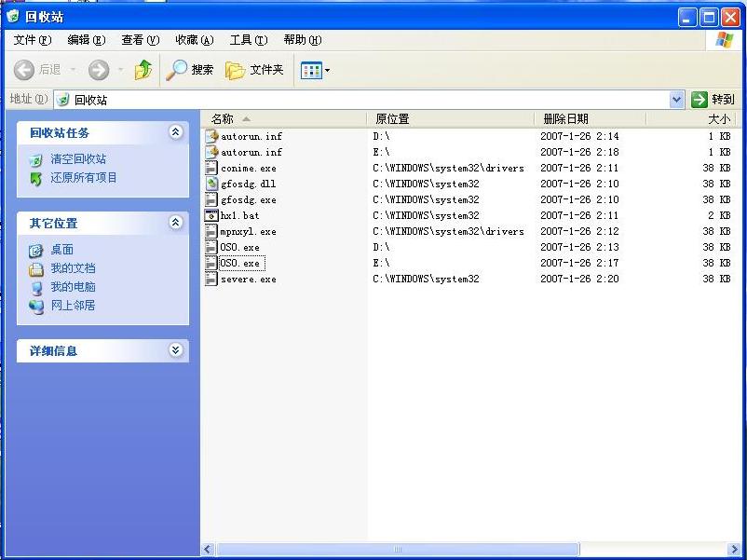Open the 网上邻居 link

pos(73,306)
